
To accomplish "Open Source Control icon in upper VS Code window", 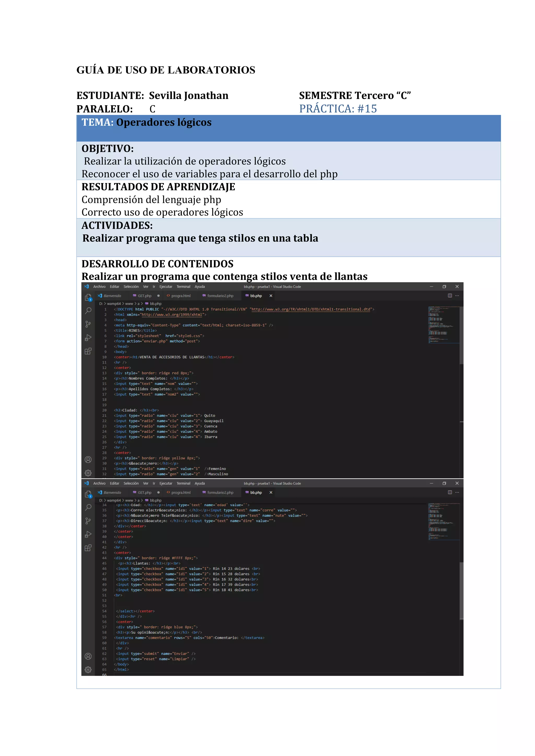I will tap(88, 324).
